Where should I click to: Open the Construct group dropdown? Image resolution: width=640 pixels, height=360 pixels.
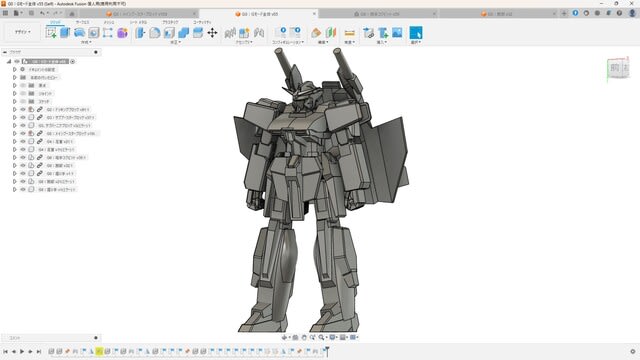click(323, 42)
